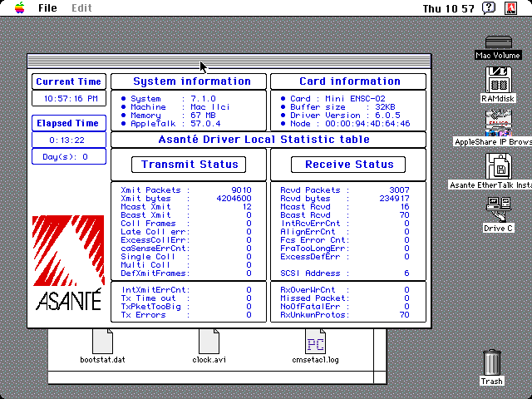This screenshot has height=399, width=532.
Task: Click the Edit menu
Action: (81, 8)
